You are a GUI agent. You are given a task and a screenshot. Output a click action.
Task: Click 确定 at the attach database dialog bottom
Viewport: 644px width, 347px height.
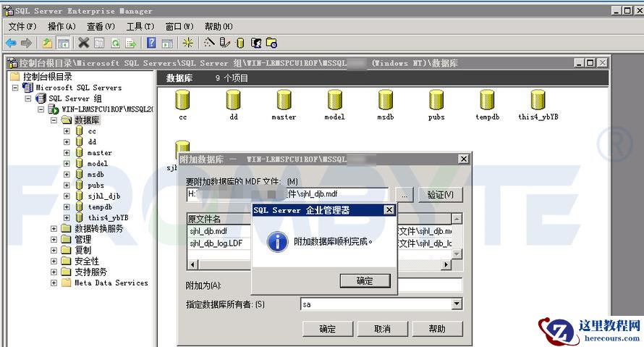[x=328, y=329]
